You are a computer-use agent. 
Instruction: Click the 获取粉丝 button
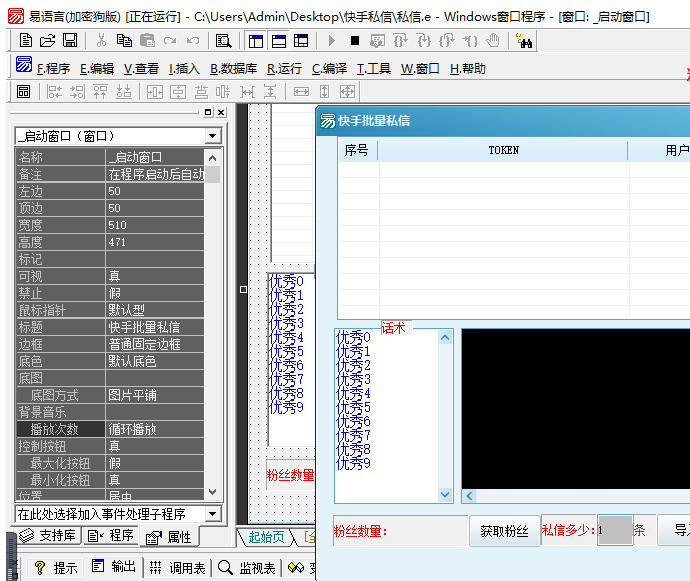[x=504, y=531]
